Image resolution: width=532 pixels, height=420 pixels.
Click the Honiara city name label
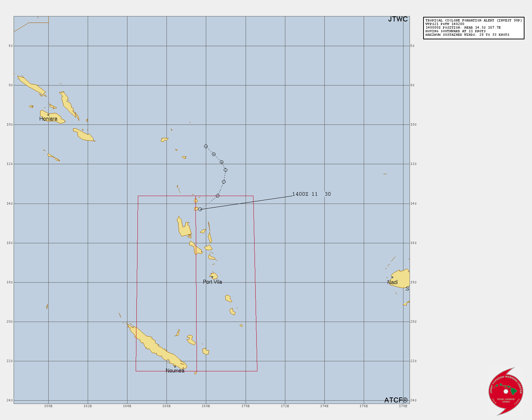click(48, 119)
